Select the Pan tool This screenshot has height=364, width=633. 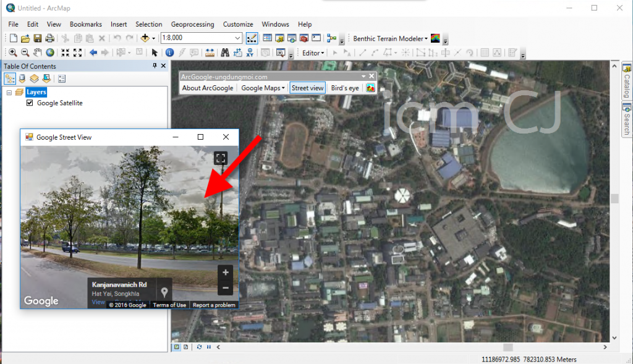point(36,53)
